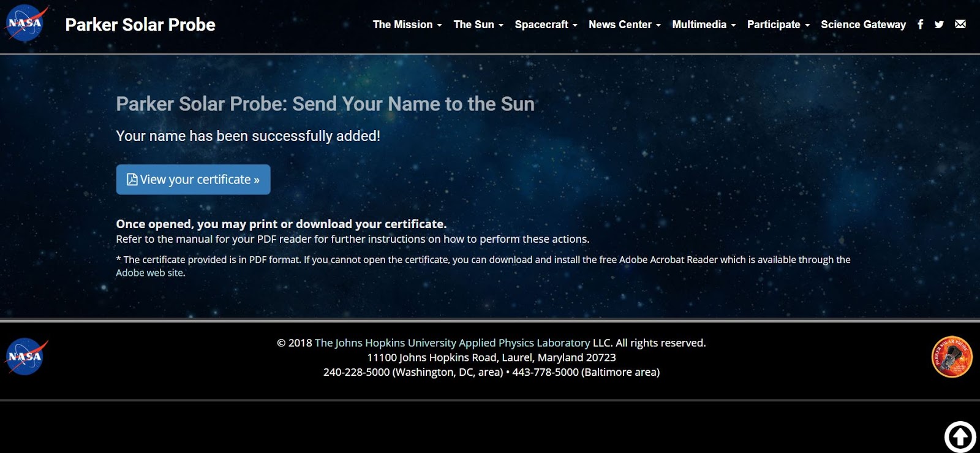Follow the Adobe web site link
980x453 pixels.
[149, 273]
